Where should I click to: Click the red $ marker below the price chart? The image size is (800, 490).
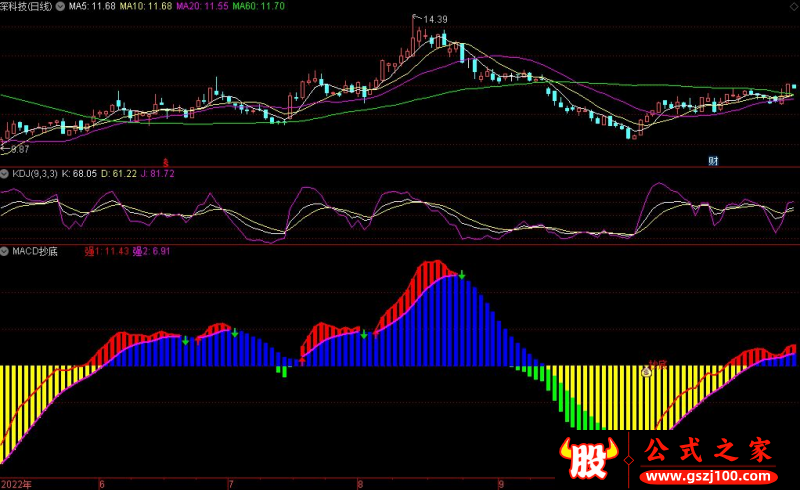tap(166, 161)
